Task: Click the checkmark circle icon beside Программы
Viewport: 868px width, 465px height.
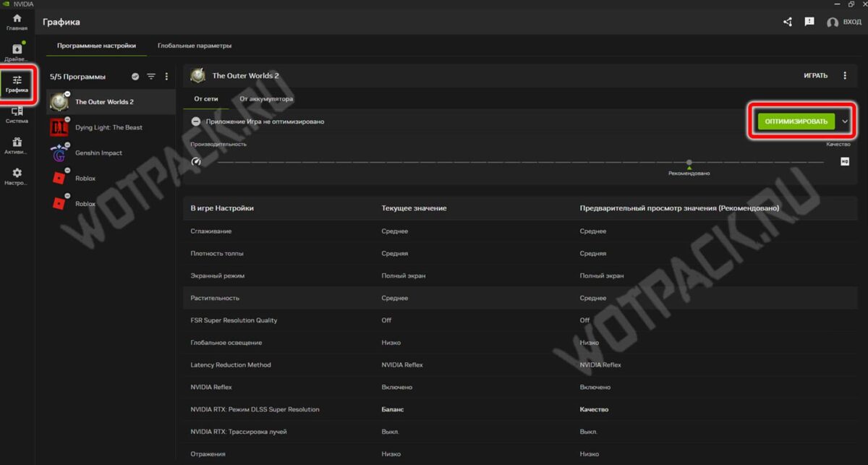Action: 135,77
